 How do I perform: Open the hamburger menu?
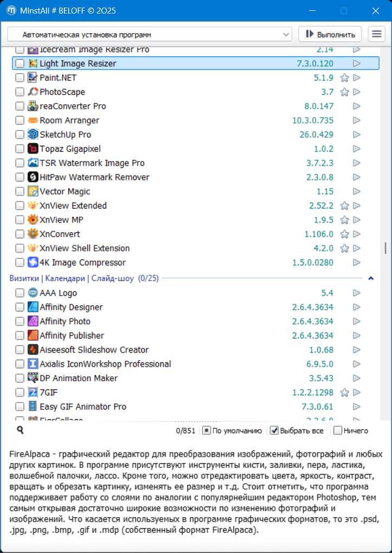click(x=376, y=34)
